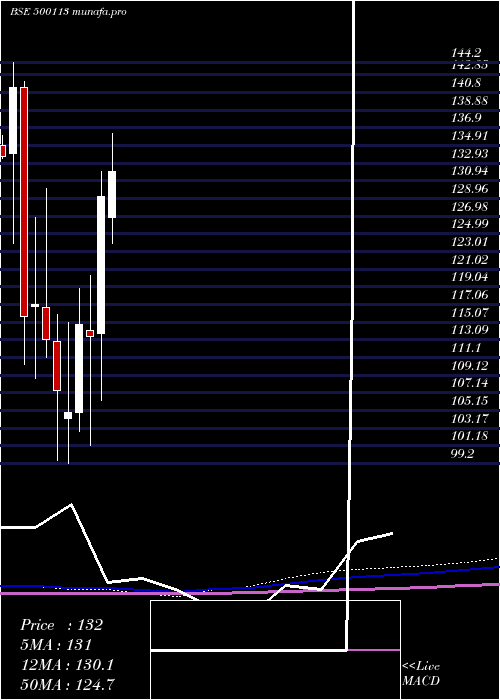Screen dimensions: 500x700
Task: Select the tallest red candlestick body
Action: click(24, 202)
